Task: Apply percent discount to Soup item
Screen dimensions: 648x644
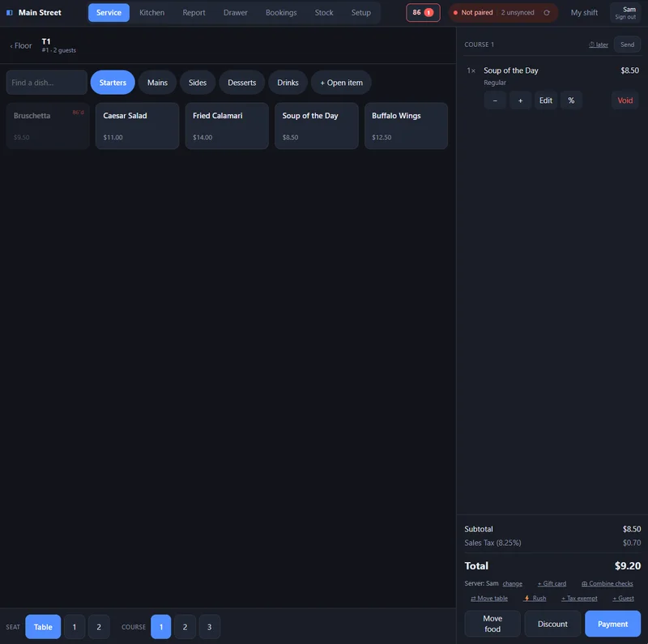Action: [x=571, y=100]
